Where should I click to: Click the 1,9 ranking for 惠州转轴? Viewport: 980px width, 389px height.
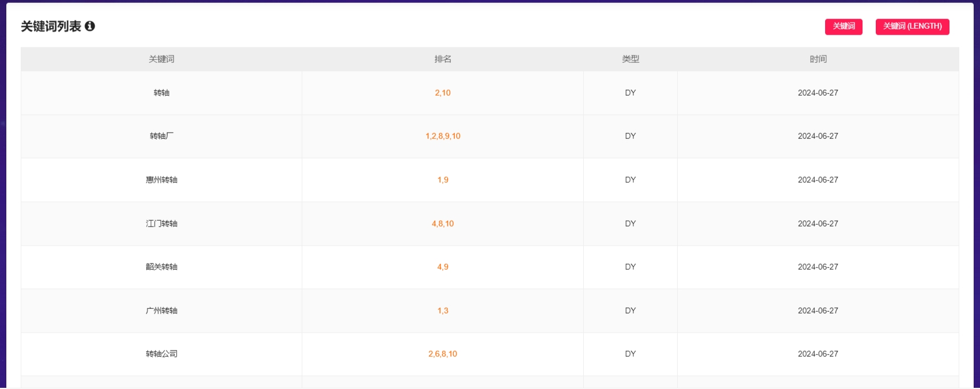tap(443, 180)
